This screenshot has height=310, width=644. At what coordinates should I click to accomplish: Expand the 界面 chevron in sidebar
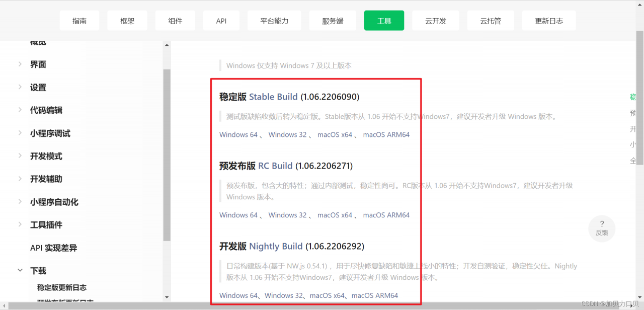point(20,64)
